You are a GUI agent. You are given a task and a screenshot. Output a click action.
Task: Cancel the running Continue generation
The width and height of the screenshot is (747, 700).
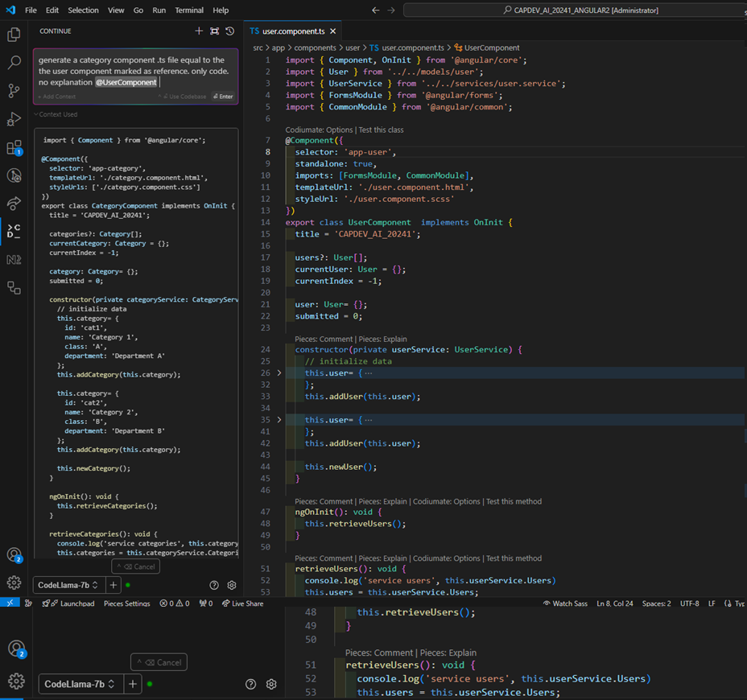click(135, 566)
